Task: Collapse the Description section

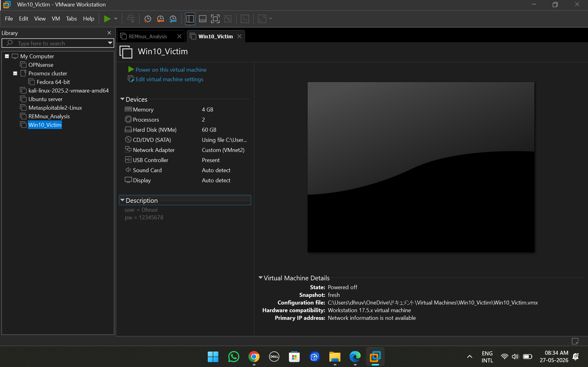Action: click(123, 200)
